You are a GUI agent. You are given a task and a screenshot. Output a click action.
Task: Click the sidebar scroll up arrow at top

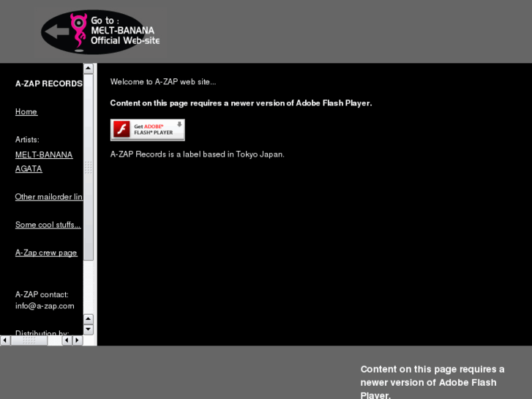89,69
